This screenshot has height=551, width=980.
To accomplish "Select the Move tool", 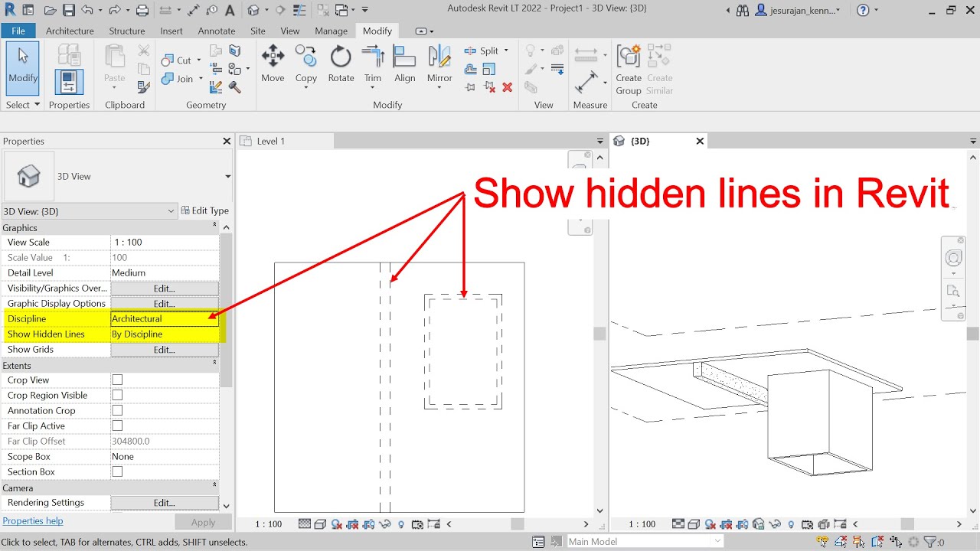I will click(x=273, y=64).
